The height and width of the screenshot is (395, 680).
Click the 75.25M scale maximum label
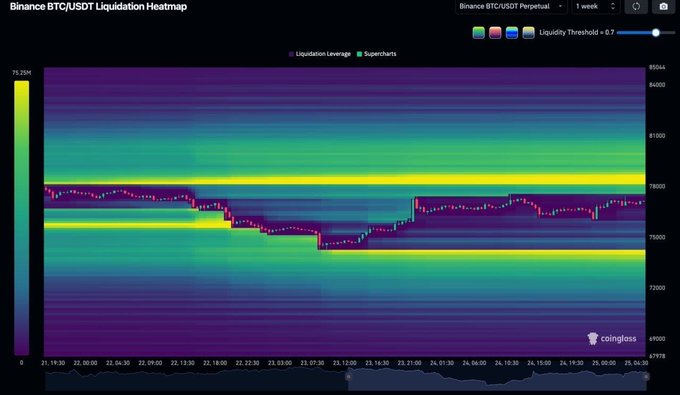pos(22,73)
